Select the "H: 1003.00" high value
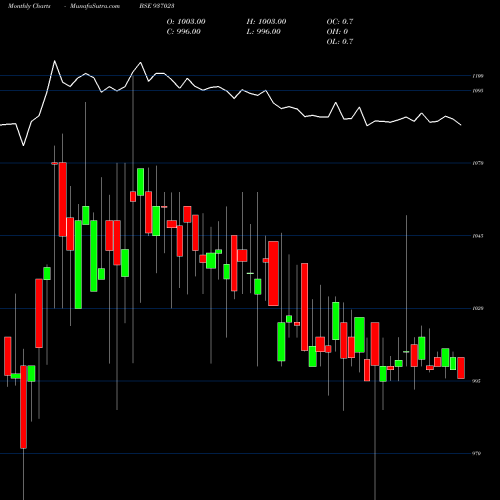Image resolution: width=500 pixels, height=500 pixels. pyautogui.click(x=266, y=22)
